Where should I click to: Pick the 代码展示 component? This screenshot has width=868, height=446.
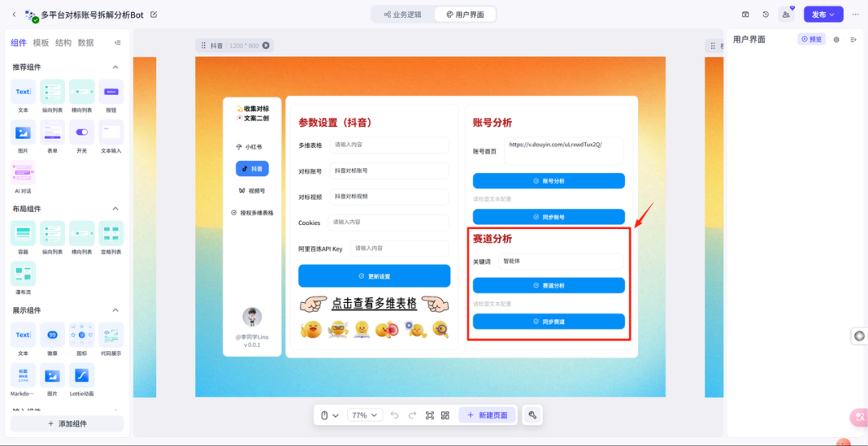(x=111, y=339)
